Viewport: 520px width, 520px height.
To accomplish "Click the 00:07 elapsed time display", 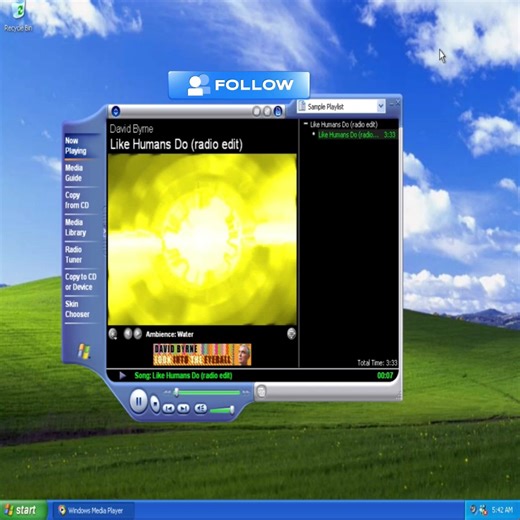I will pos(385,376).
